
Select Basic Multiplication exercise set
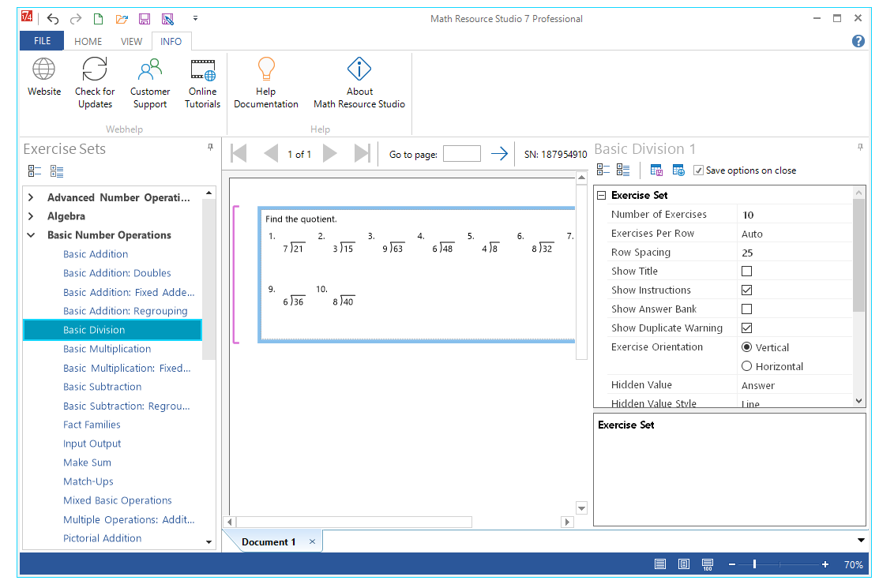(x=107, y=349)
